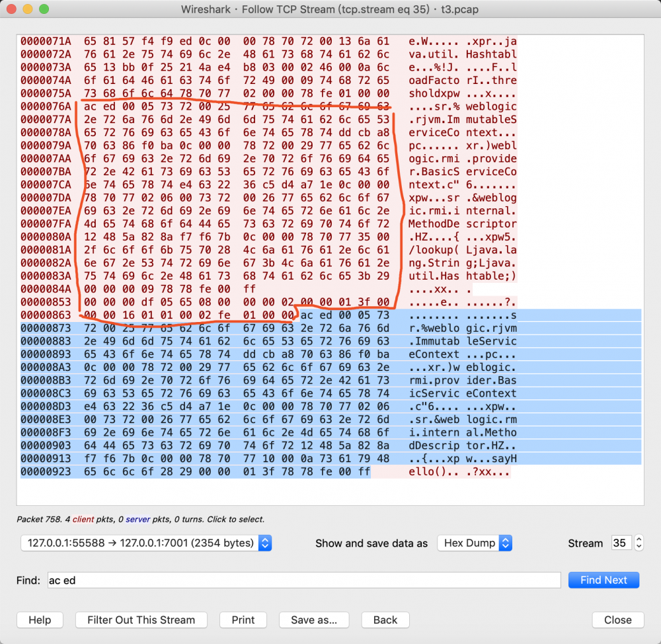Select hex row at offset 0000071A
The image size is (661, 644).
click(x=268, y=42)
